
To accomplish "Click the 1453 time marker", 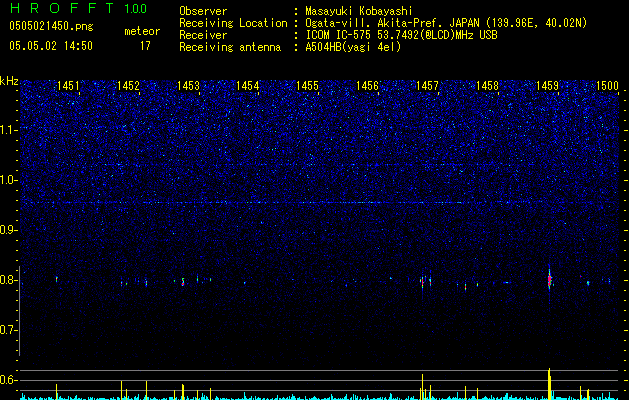I will tap(188, 86).
